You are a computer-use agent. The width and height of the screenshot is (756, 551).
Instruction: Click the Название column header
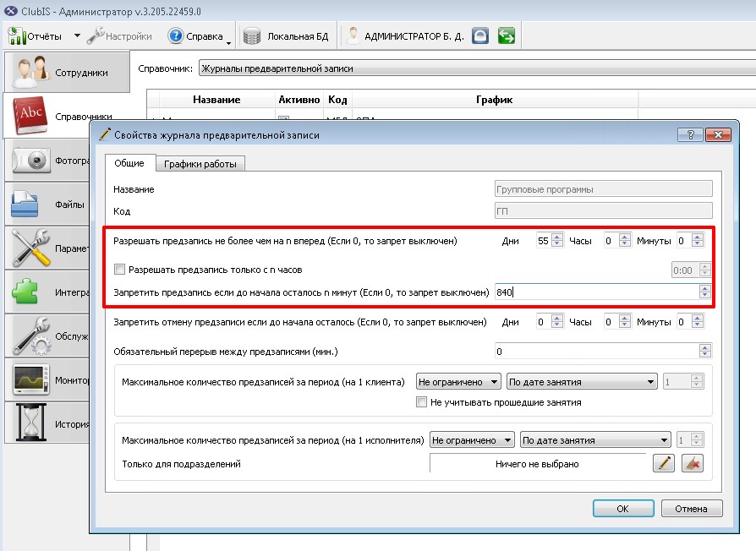[x=216, y=100]
